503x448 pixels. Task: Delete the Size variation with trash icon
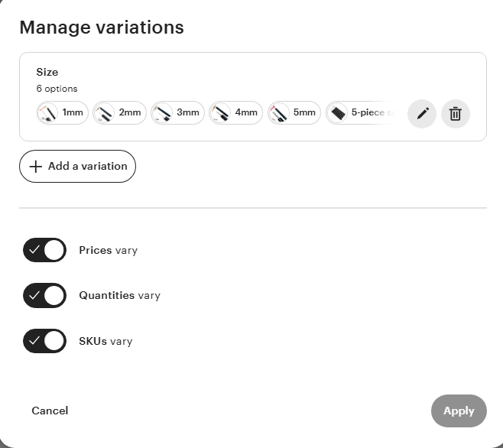pos(456,114)
